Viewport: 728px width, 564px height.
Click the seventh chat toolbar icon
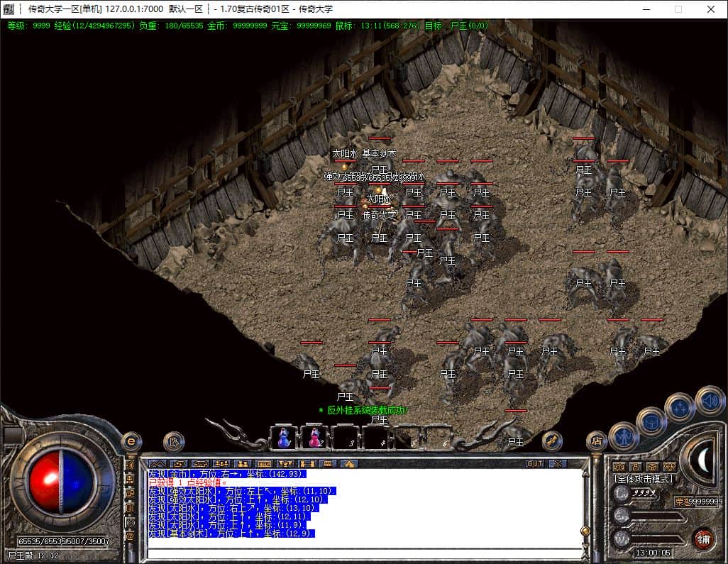click(285, 463)
